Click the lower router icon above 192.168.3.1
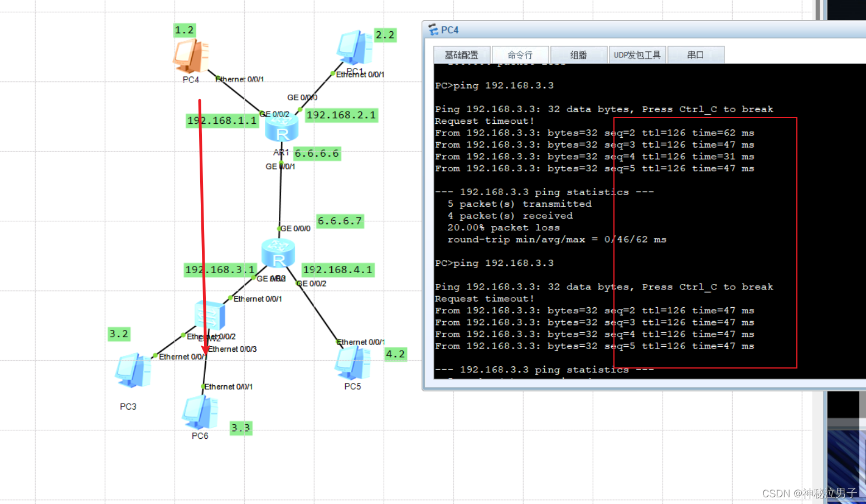This screenshot has width=866, height=504. [x=278, y=253]
